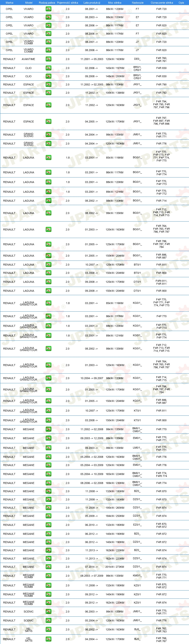189x644 pixels.
Task: Click fuel icon in Opel Vivaro 08.2003 row
Action: point(48,17)
